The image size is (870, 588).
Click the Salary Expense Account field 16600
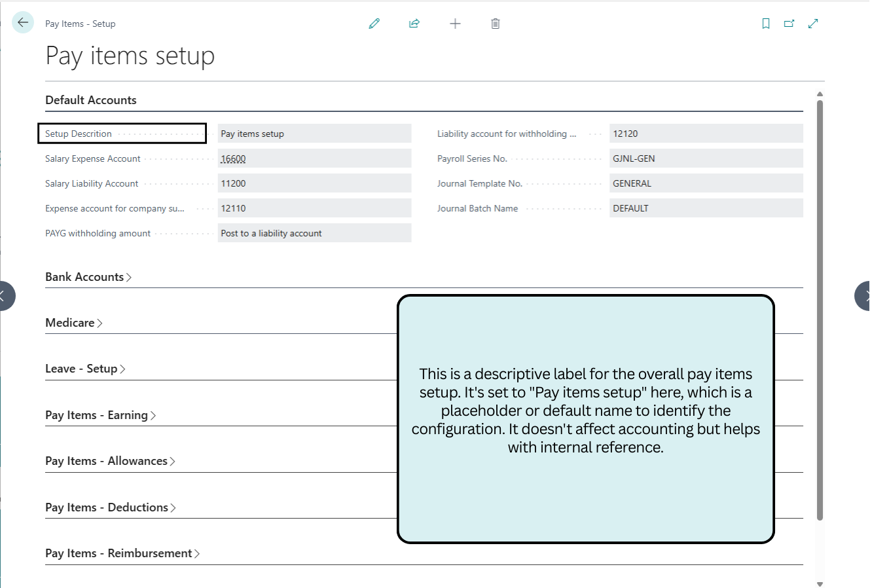pyautogui.click(x=314, y=158)
